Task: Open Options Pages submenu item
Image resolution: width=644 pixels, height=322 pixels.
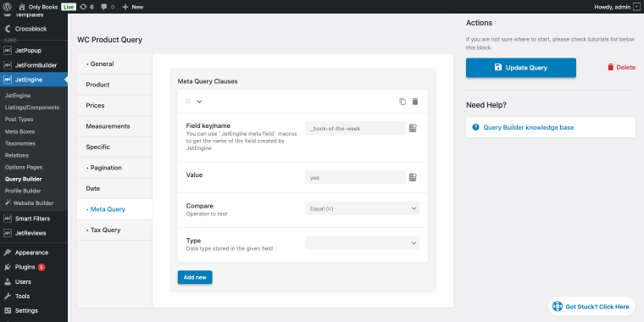Action: tap(24, 167)
